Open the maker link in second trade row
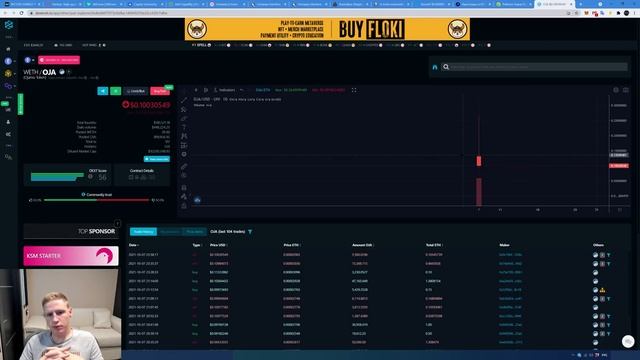 point(510,264)
